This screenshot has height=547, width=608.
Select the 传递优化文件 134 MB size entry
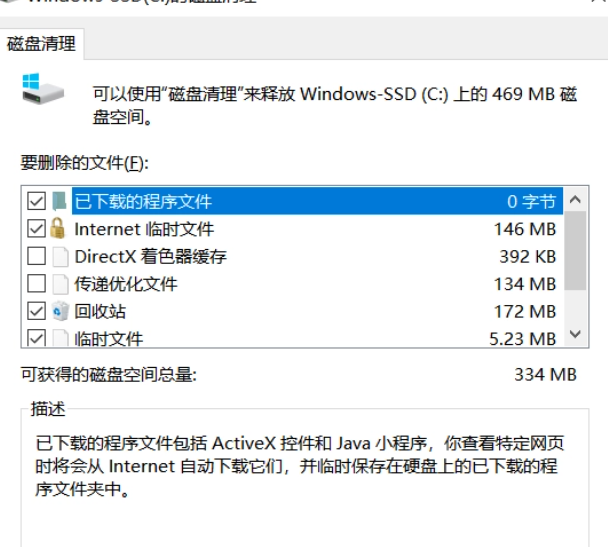point(524,284)
